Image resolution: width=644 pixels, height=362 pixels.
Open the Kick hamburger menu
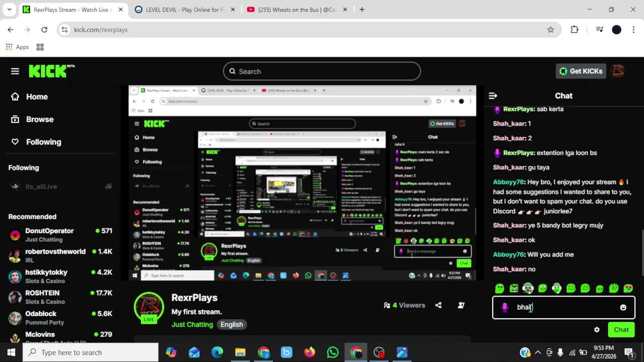coord(15,71)
